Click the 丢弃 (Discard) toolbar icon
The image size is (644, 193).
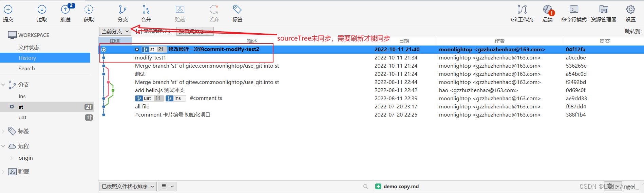tap(214, 10)
